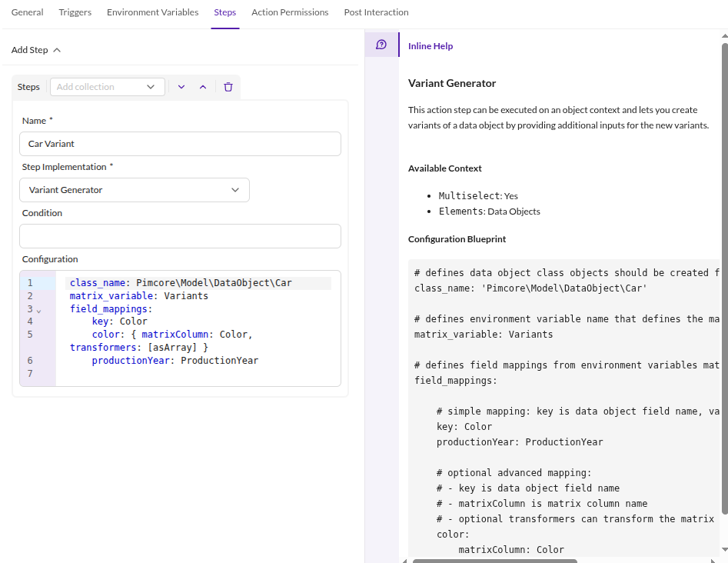
Task: Click the Inline Help chat icon
Action: coord(381,45)
